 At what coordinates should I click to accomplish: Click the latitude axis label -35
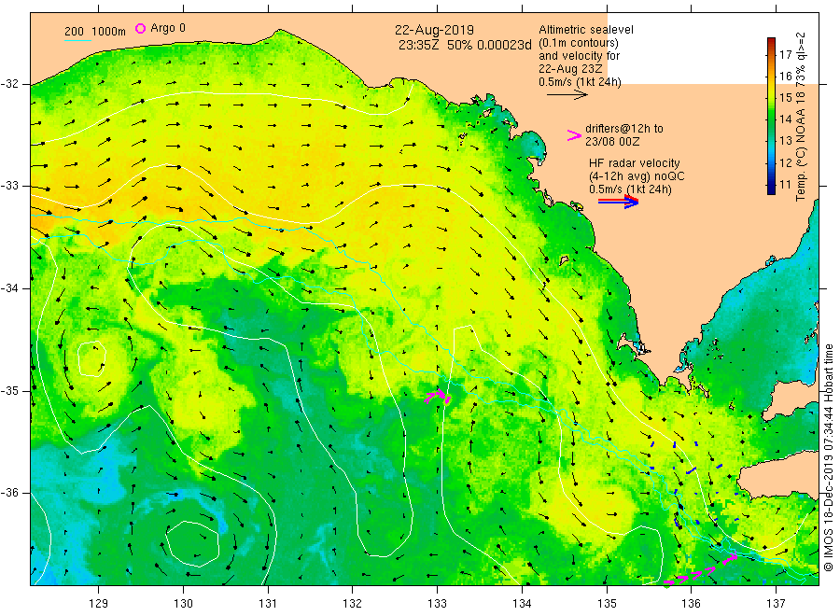point(9,390)
